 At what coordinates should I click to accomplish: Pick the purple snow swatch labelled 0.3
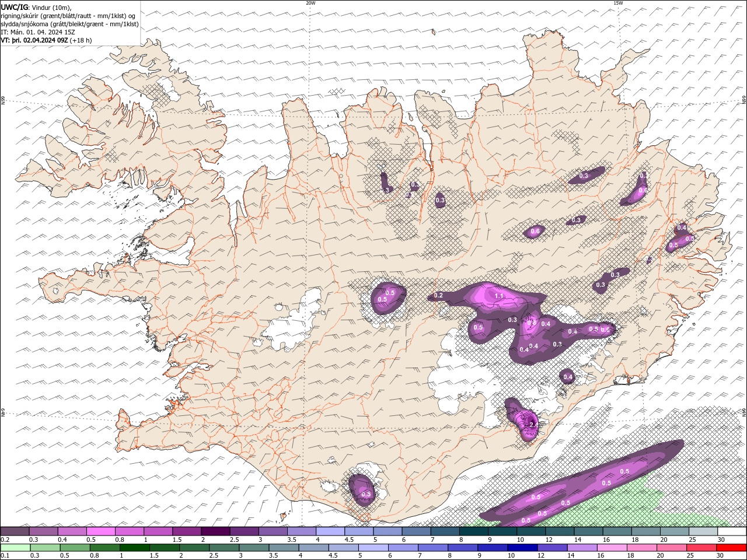pos(43,531)
